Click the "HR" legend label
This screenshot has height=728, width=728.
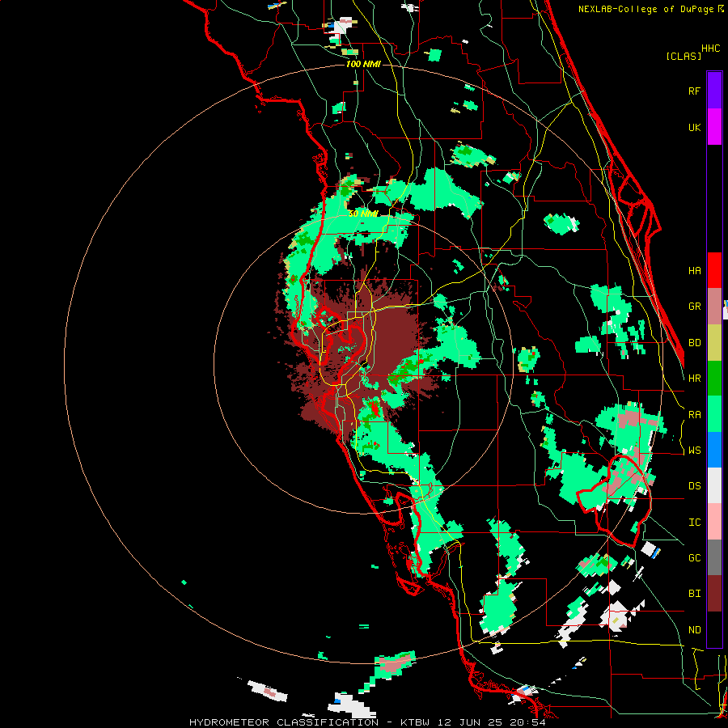coord(694,379)
